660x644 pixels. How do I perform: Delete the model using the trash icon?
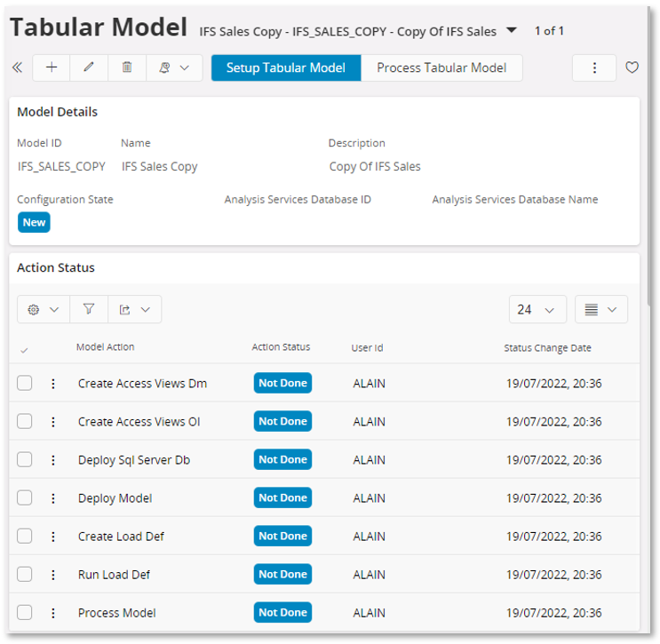click(x=127, y=68)
